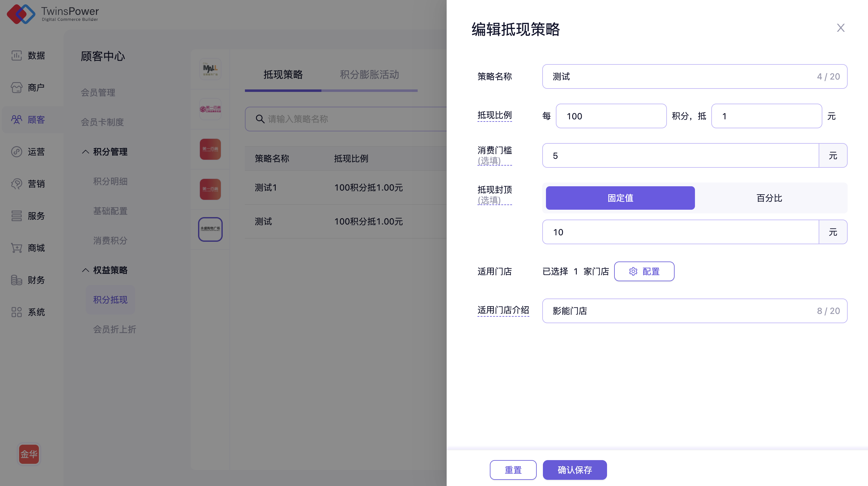The height and width of the screenshot is (486, 868).
Task: Open the 营销 marketing sidebar icon
Action: tap(16, 183)
